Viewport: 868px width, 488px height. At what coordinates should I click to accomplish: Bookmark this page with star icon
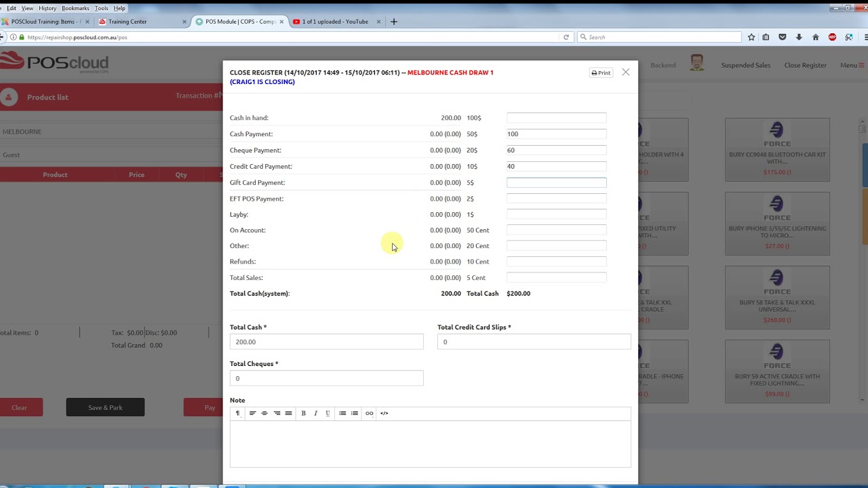tap(751, 37)
